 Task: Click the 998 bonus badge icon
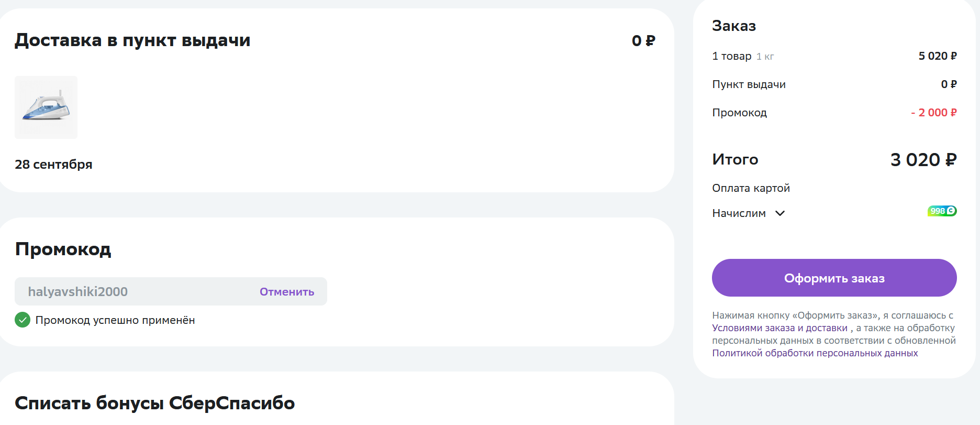tap(942, 211)
